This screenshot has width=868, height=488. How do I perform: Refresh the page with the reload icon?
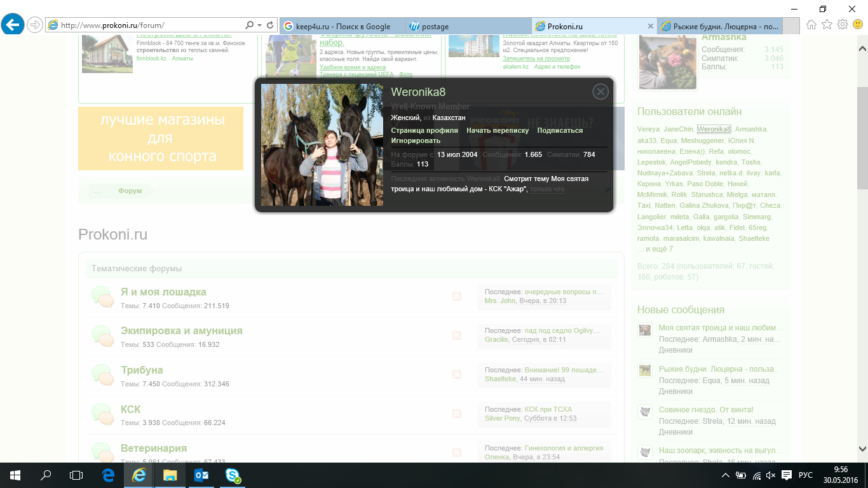(x=271, y=25)
